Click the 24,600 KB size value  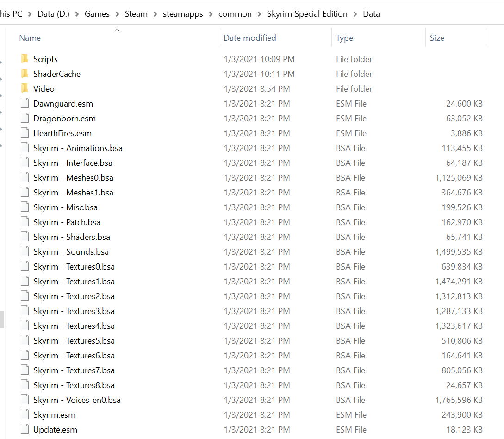click(x=464, y=103)
